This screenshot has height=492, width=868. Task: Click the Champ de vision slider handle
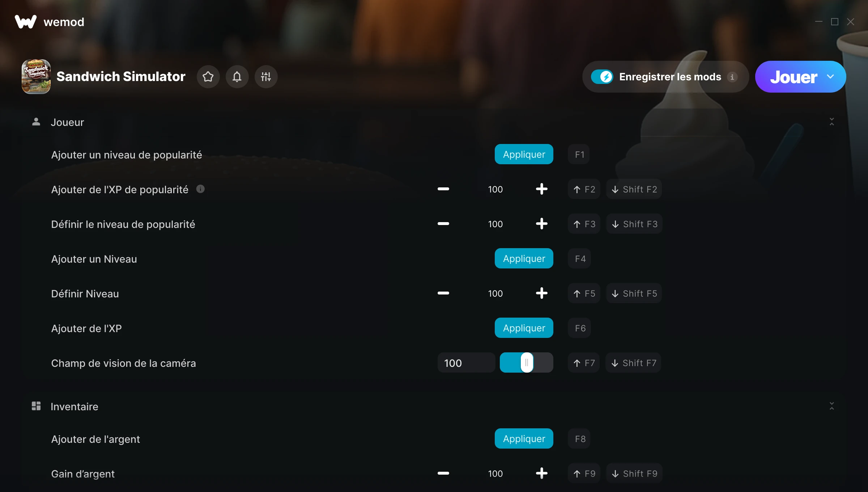click(527, 362)
